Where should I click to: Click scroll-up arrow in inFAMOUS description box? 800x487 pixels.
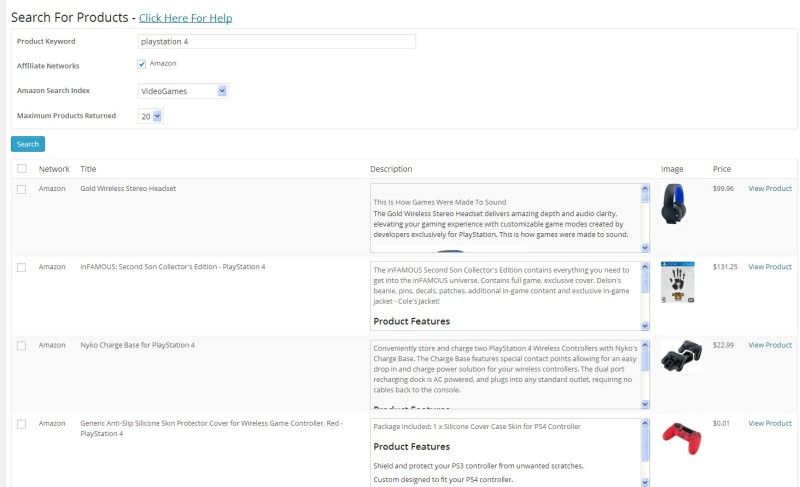(x=645, y=267)
